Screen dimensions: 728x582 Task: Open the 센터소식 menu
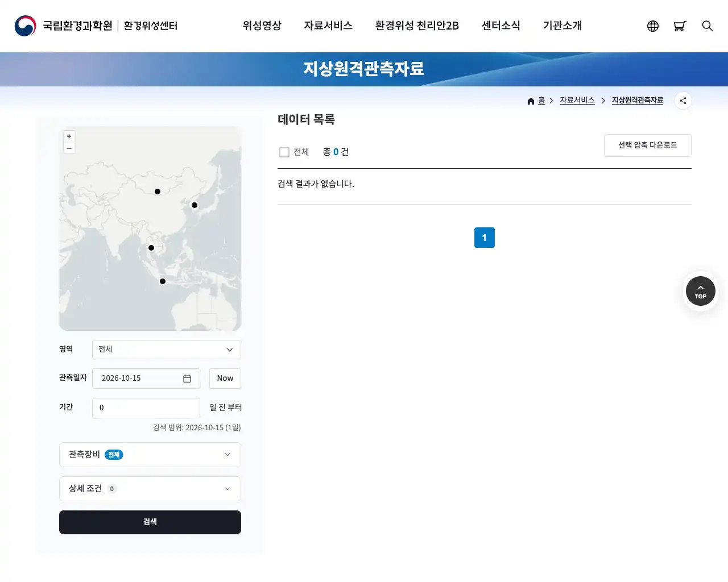coord(501,26)
